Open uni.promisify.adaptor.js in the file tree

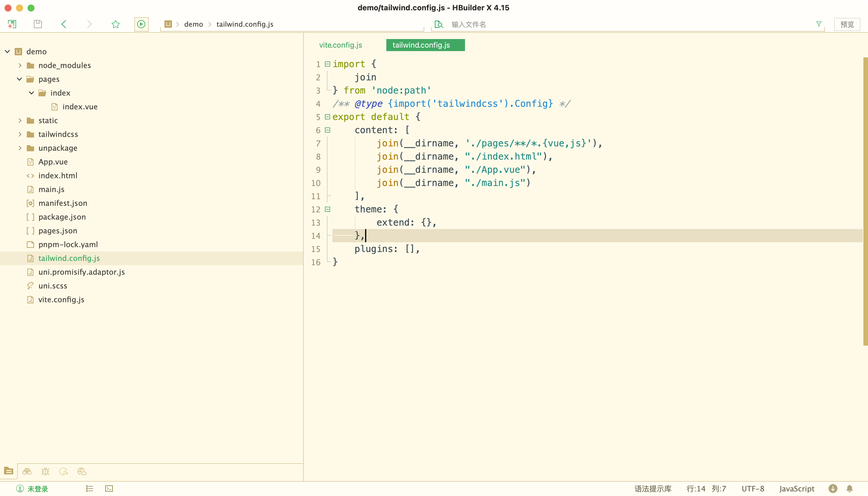82,272
